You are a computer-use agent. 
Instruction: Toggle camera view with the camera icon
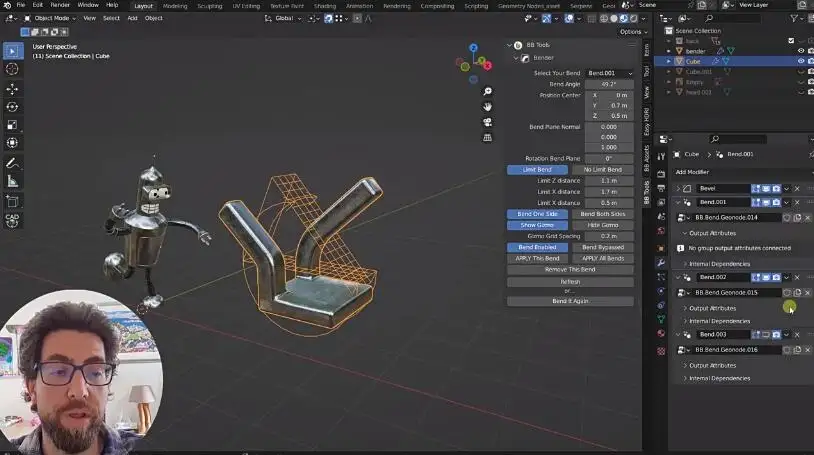[487, 122]
